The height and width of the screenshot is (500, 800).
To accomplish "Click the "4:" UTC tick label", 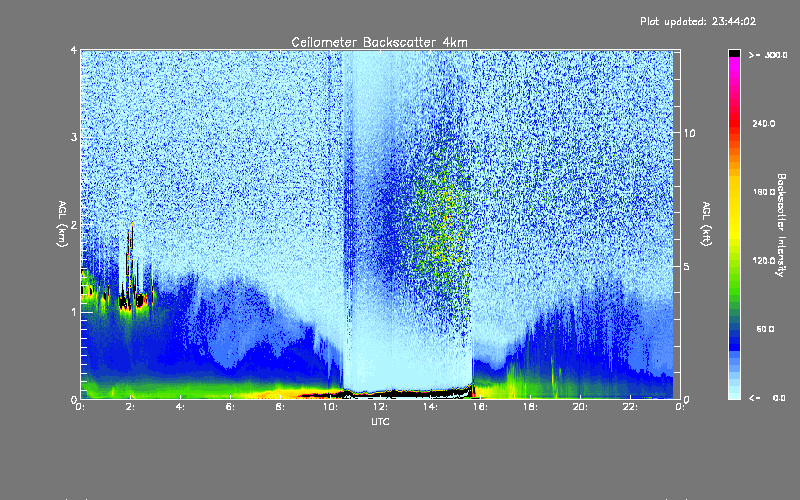I will (x=181, y=407).
